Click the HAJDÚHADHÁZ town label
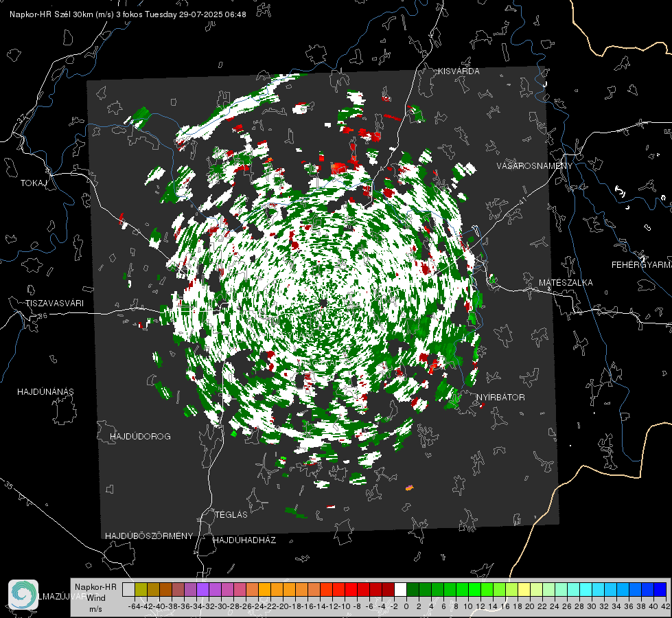Screen dimensions: 672x618 [244, 540]
